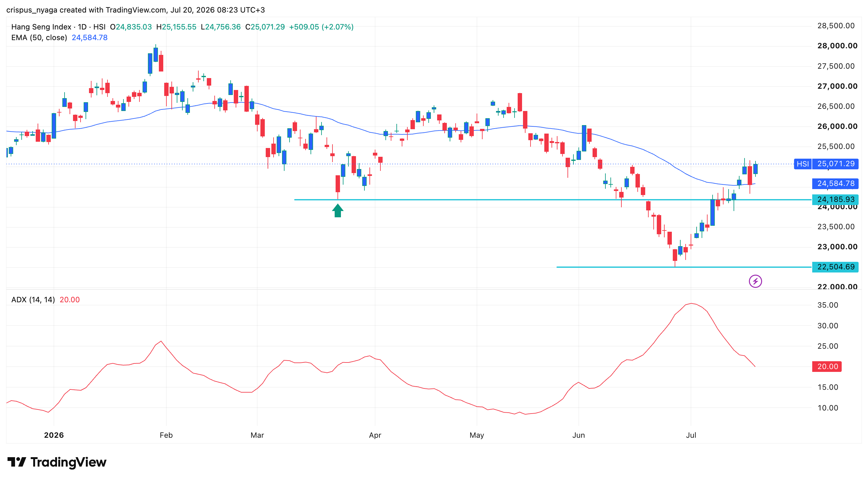Click the blue 24,584.78 EMA price tag
Viewport: 868px width, 481px height.
click(835, 184)
